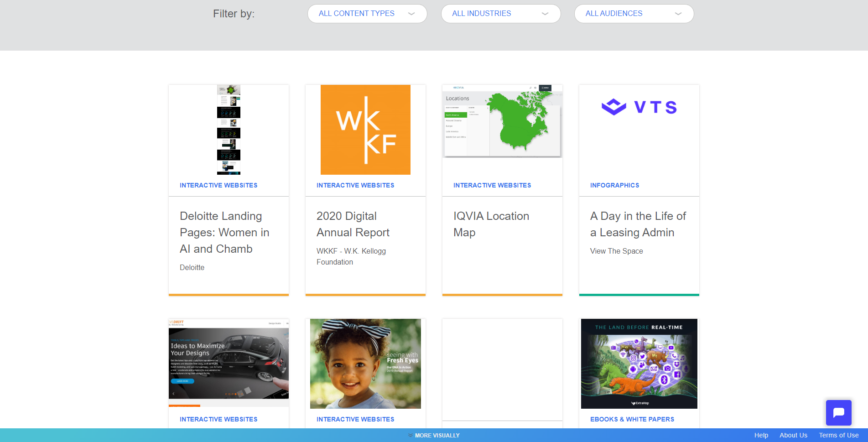Image resolution: width=868 pixels, height=442 pixels.
Task: Open the Terms of Use footer link
Action: click(839, 435)
